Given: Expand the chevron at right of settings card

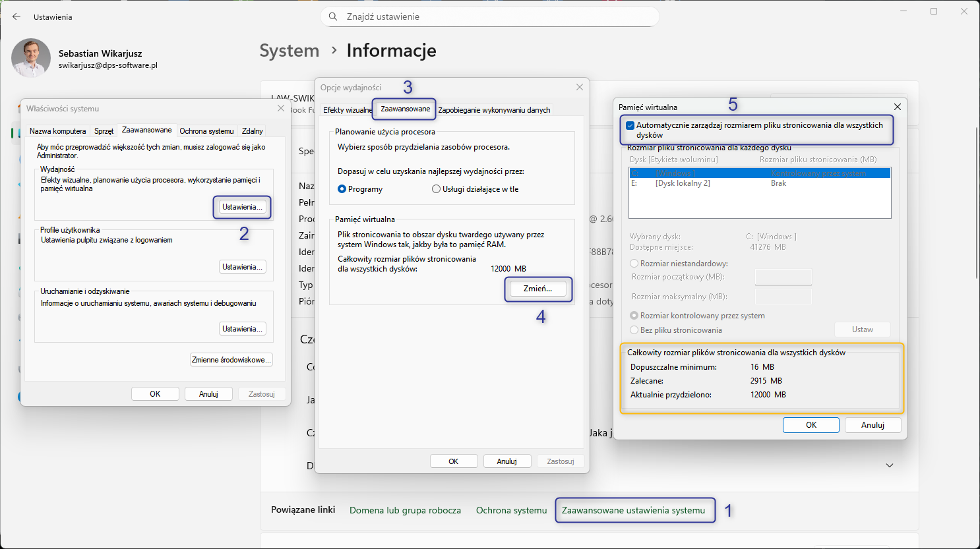Looking at the screenshot, I should 889,465.
